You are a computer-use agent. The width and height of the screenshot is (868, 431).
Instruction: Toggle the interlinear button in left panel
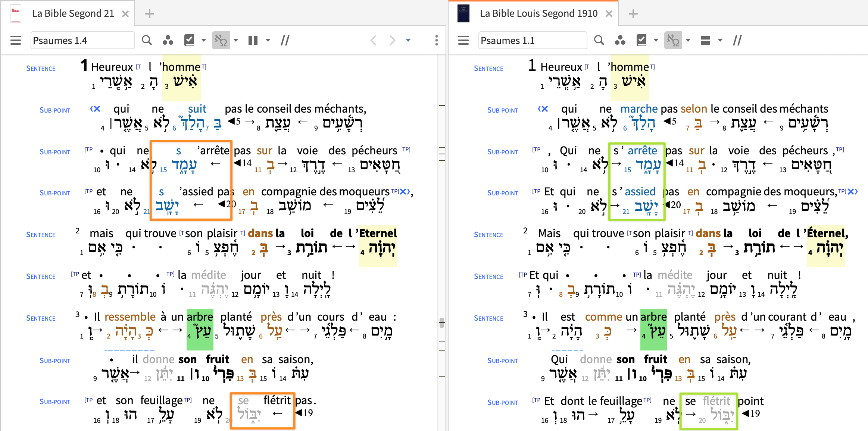[x=221, y=40]
